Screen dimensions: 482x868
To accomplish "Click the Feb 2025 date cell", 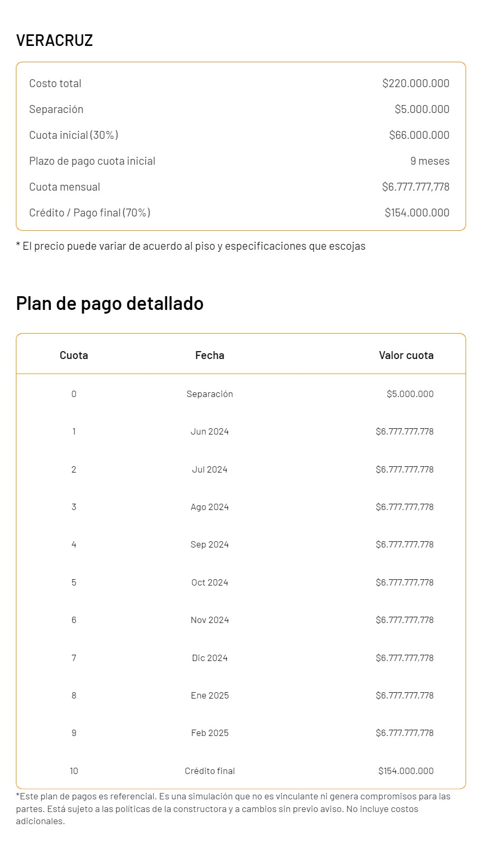I will click(209, 733).
